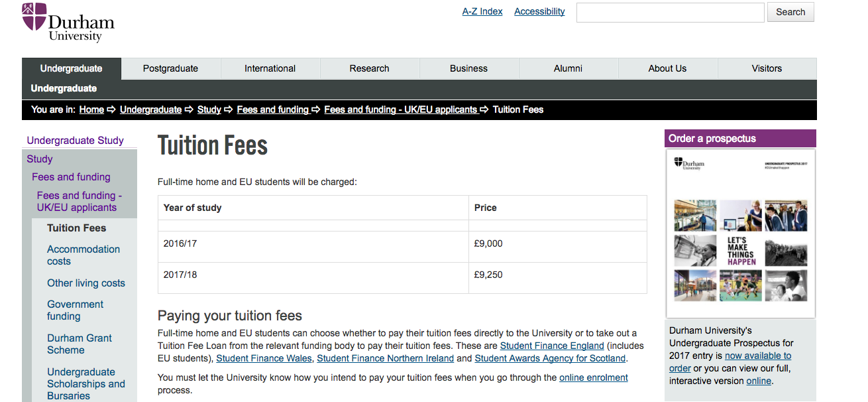Open the A-Z Index link
The height and width of the screenshot is (402, 868).
[482, 11]
